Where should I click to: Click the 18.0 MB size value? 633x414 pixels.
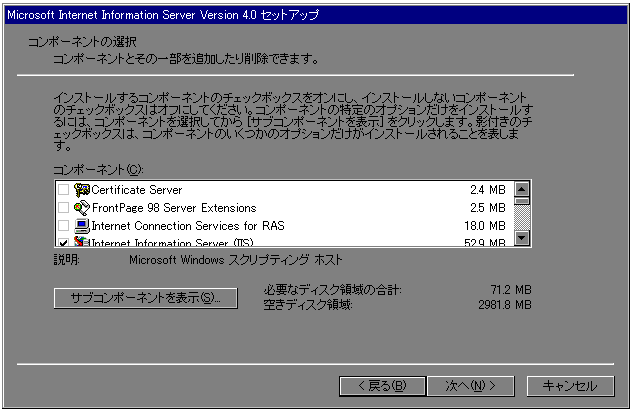(485, 226)
